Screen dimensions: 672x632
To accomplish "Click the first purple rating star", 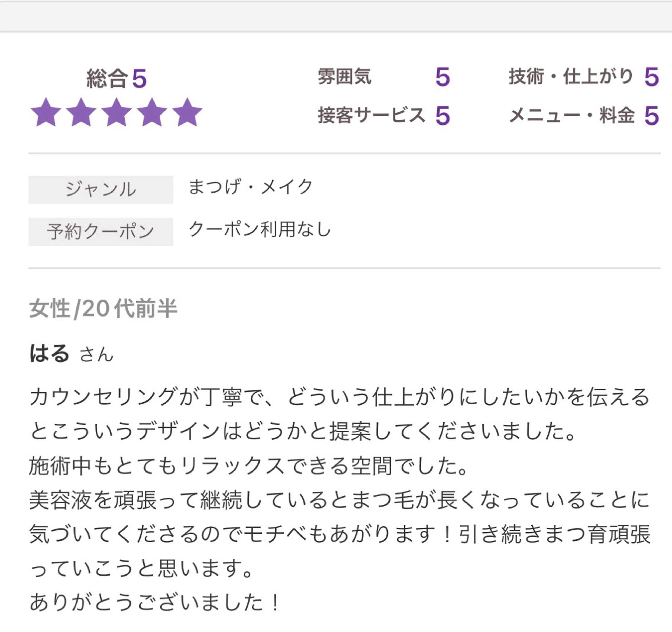I will pyautogui.click(x=46, y=112).
